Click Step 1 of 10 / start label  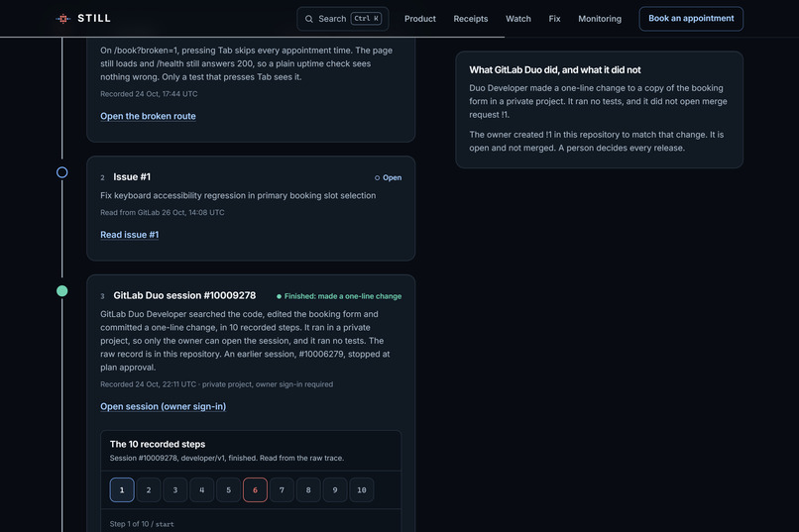142,524
